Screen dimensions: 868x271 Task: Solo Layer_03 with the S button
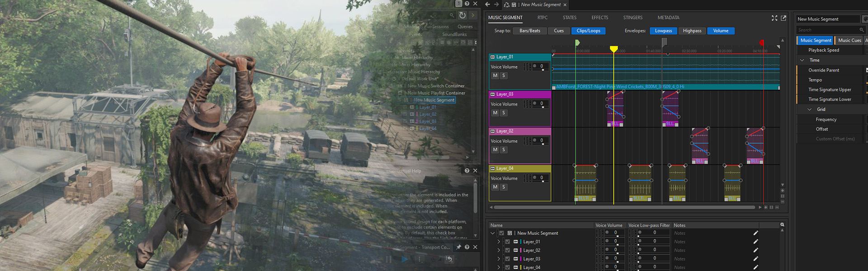[x=503, y=113]
